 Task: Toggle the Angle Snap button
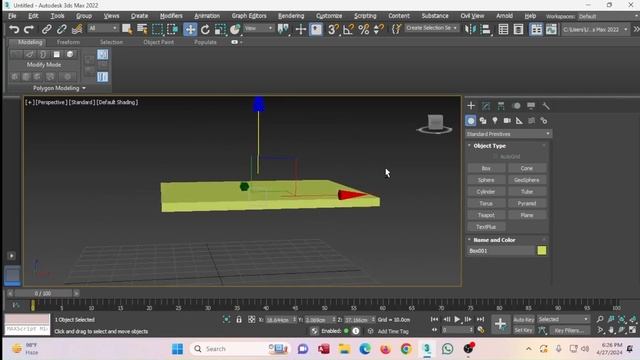(x=348, y=29)
